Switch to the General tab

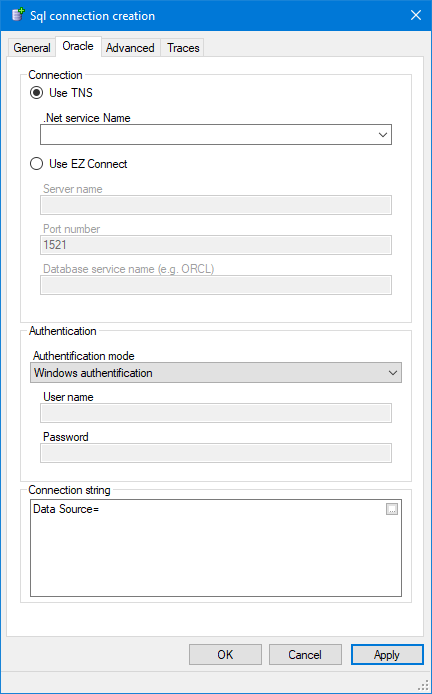[32, 48]
